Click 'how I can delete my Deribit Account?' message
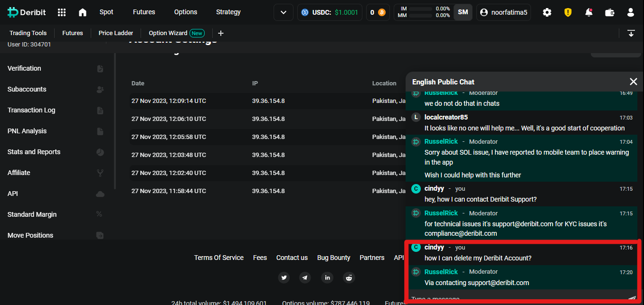 (x=478, y=258)
